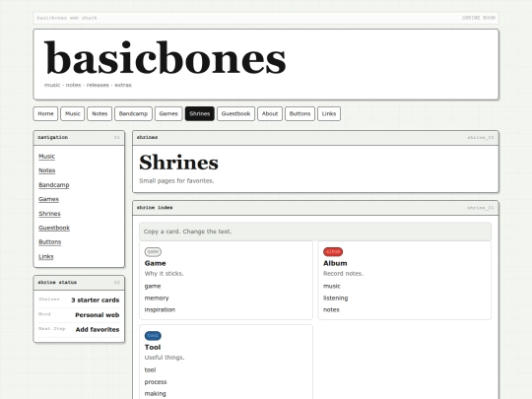532x399 pixels.
Task: Click the 'Shrines' page heading
Action: [x=178, y=163]
